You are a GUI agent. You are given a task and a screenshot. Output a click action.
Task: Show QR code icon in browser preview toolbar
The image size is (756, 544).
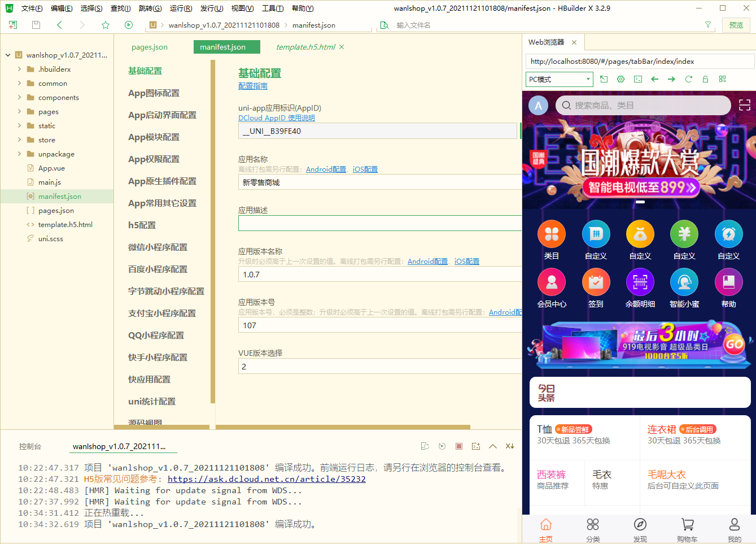point(722,79)
